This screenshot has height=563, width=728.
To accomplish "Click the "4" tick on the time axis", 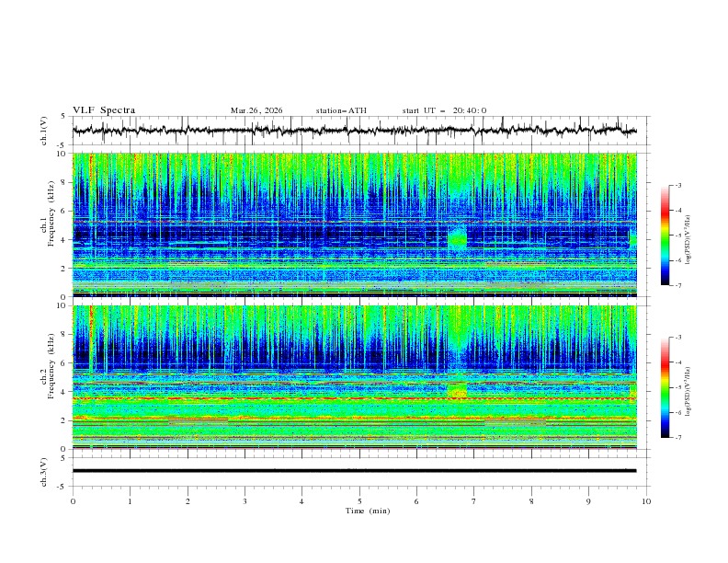I will tap(302, 501).
